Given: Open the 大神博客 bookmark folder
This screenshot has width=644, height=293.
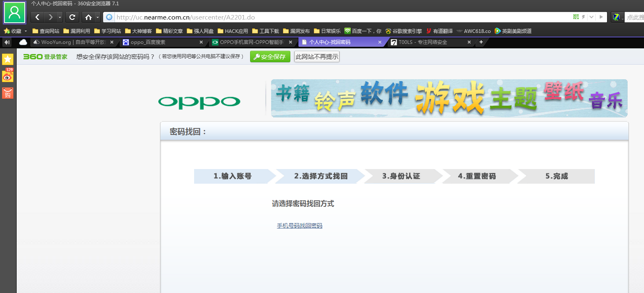Looking at the screenshot, I should [x=138, y=31].
